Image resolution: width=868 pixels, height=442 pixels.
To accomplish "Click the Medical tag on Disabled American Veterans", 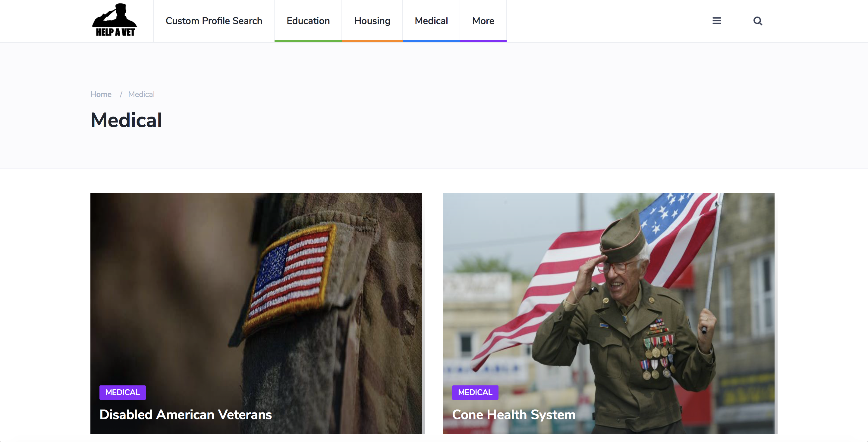I will pyautogui.click(x=122, y=392).
